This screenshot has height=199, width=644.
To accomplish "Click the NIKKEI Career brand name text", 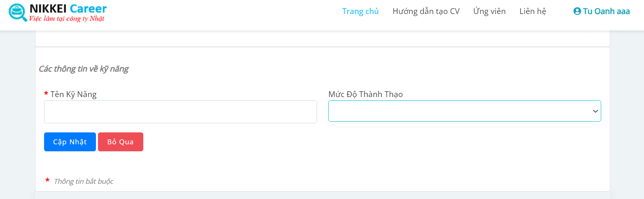I will (x=68, y=8).
